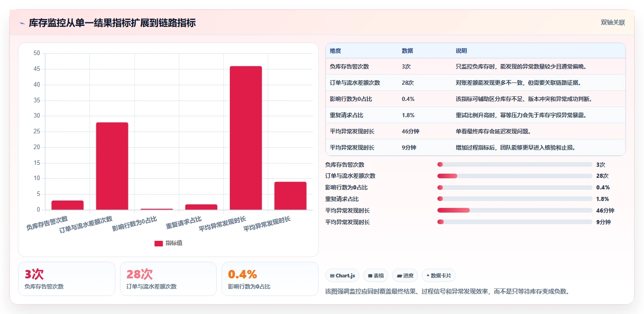The width and height of the screenshot is (644, 314).
Task: Open the 3次 负库存告警次数 data card
Action: [x=67, y=279]
